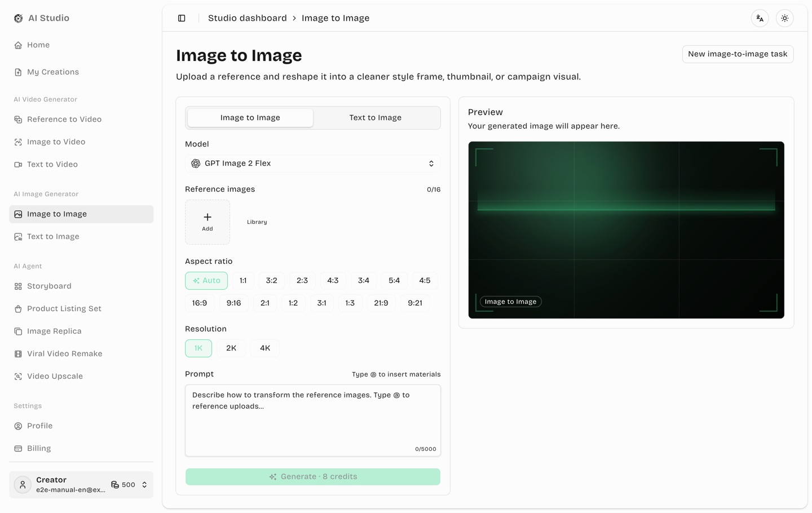Screen dimensions: 812x513
Task: Open the Storyboard sidebar item
Action: pos(81,286)
